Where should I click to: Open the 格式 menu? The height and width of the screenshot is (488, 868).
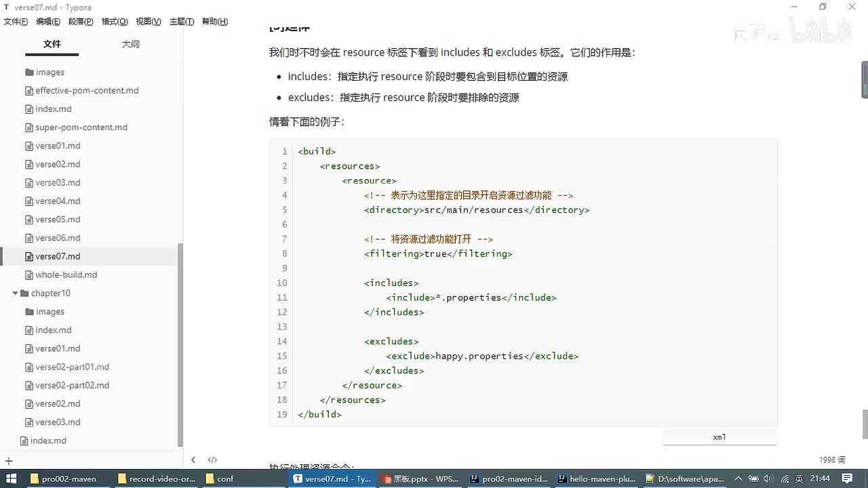pos(115,22)
